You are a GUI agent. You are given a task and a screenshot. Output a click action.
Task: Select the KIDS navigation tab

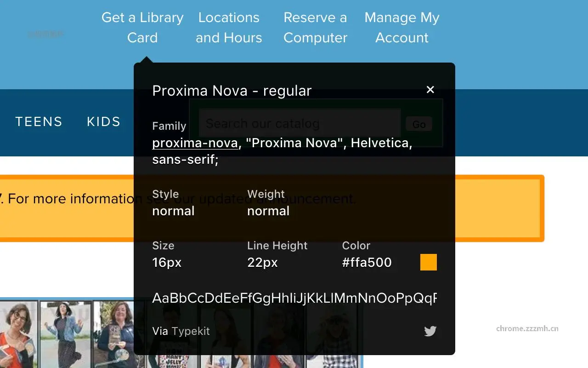click(x=103, y=121)
